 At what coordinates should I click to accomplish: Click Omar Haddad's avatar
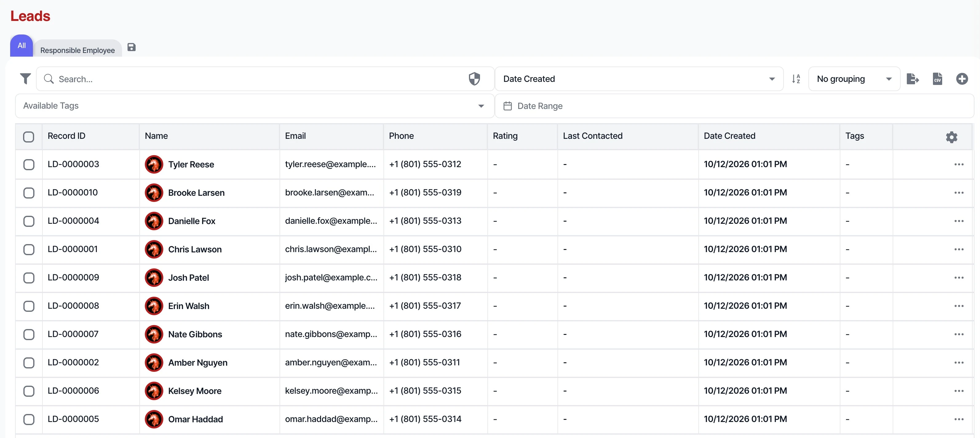(154, 419)
